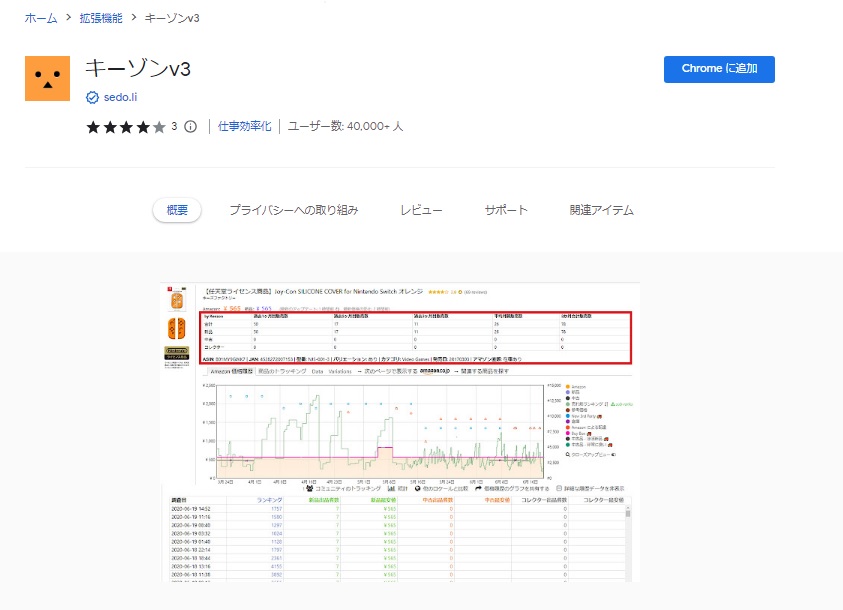The width and height of the screenshot is (843, 610).
Task: Click the キーゾンv3 extension title
Action: coord(138,69)
